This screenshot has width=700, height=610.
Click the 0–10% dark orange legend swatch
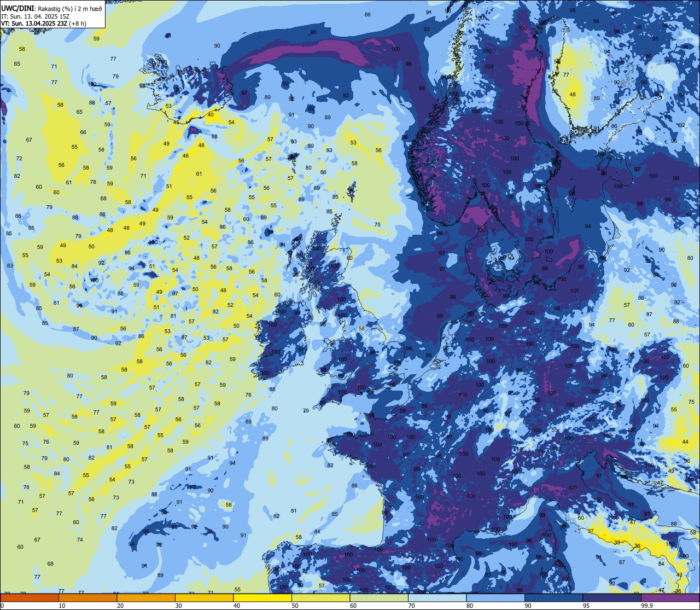tap(30, 597)
